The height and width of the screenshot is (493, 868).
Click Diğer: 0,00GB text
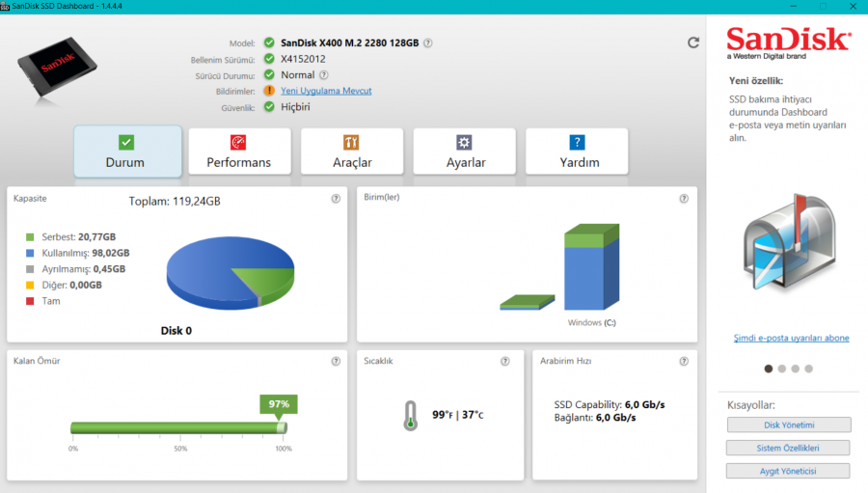pos(72,286)
